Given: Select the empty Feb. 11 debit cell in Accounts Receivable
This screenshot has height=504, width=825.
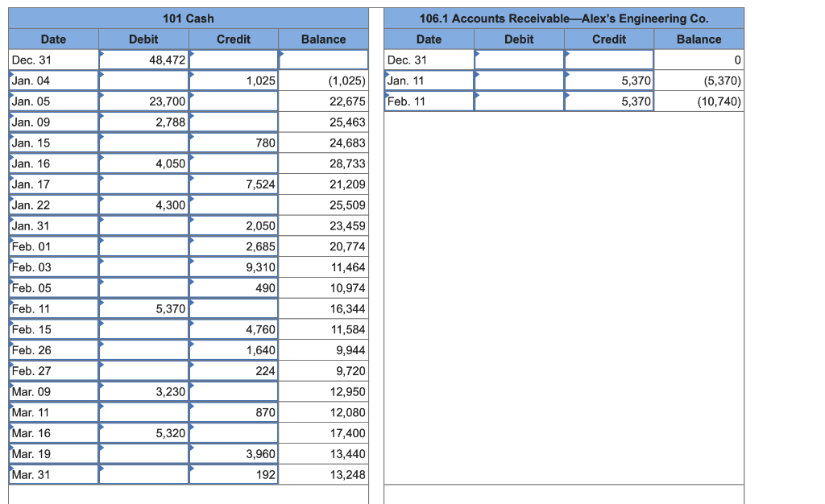Looking at the screenshot, I should click(x=520, y=101).
